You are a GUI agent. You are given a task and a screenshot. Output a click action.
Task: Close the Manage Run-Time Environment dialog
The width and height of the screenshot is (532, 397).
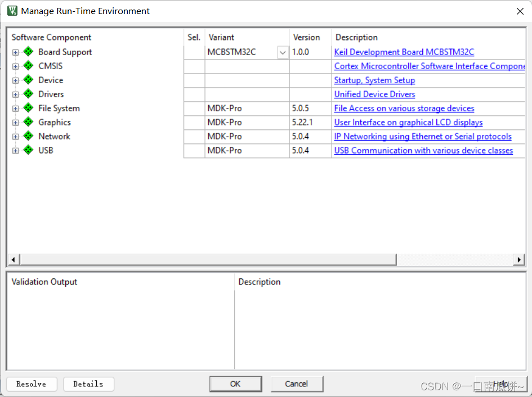(x=520, y=11)
